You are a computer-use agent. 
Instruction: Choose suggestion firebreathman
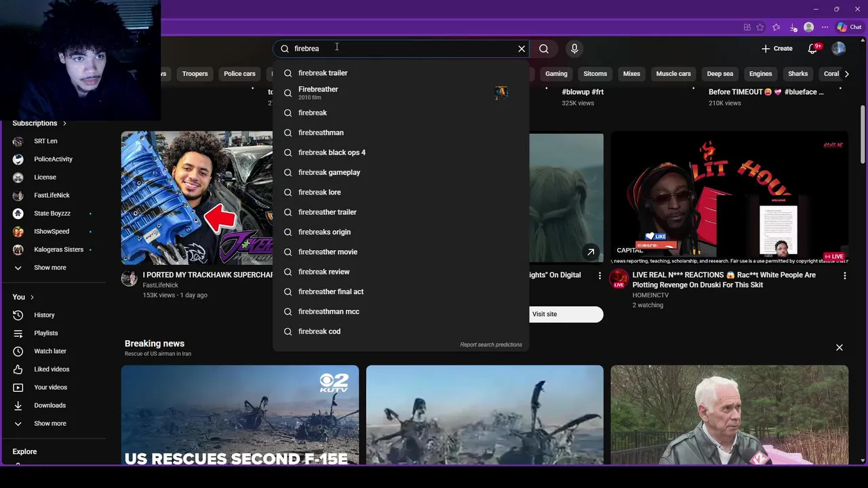coord(401,133)
